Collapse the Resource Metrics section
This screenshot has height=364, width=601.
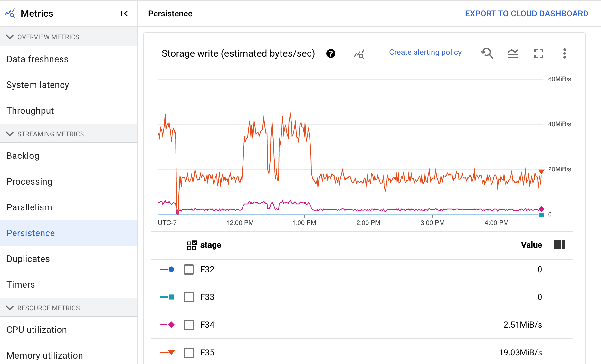click(x=10, y=308)
